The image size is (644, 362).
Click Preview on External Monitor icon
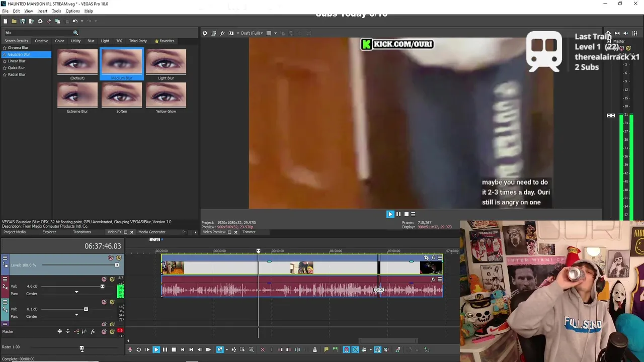click(214, 33)
